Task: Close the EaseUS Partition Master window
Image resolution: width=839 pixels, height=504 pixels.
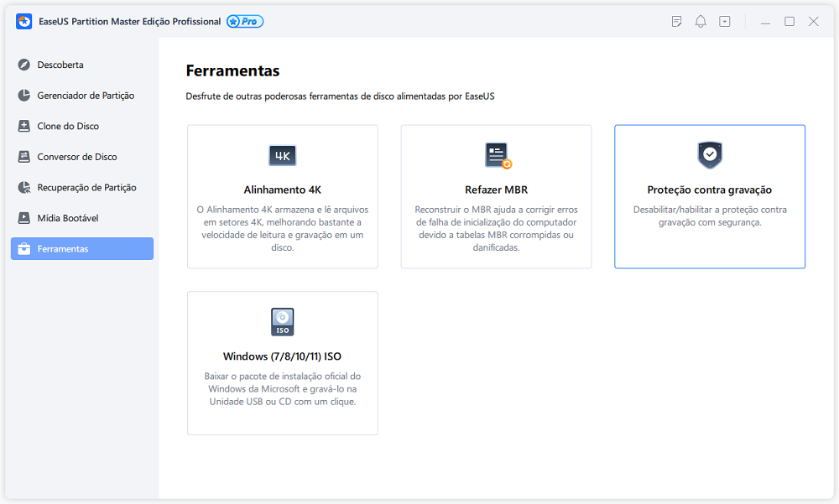Action: click(x=813, y=22)
